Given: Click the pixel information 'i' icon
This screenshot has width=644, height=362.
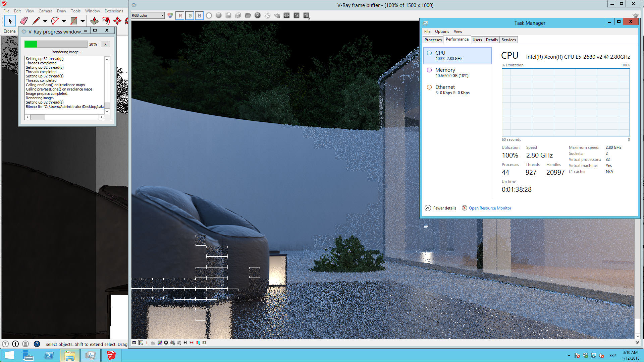Looking at the screenshot, I should [147, 343].
